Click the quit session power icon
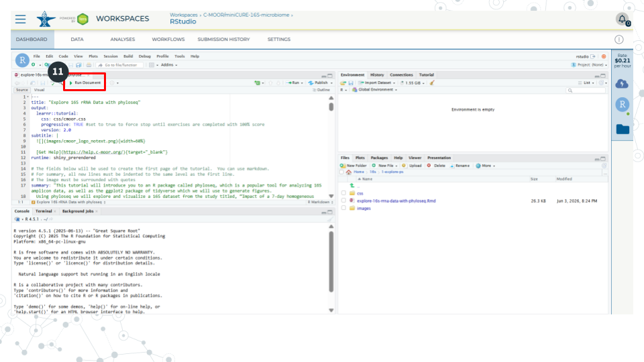The height and width of the screenshot is (362, 644). pyautogui.click(x=604, y=56)
